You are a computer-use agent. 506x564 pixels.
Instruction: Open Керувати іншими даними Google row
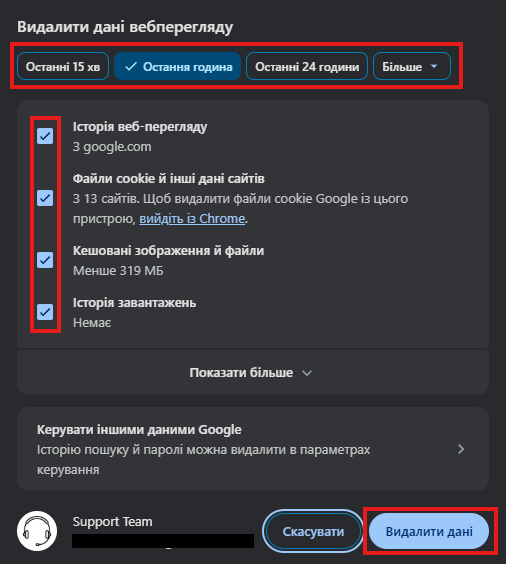(x=253, y=449)
